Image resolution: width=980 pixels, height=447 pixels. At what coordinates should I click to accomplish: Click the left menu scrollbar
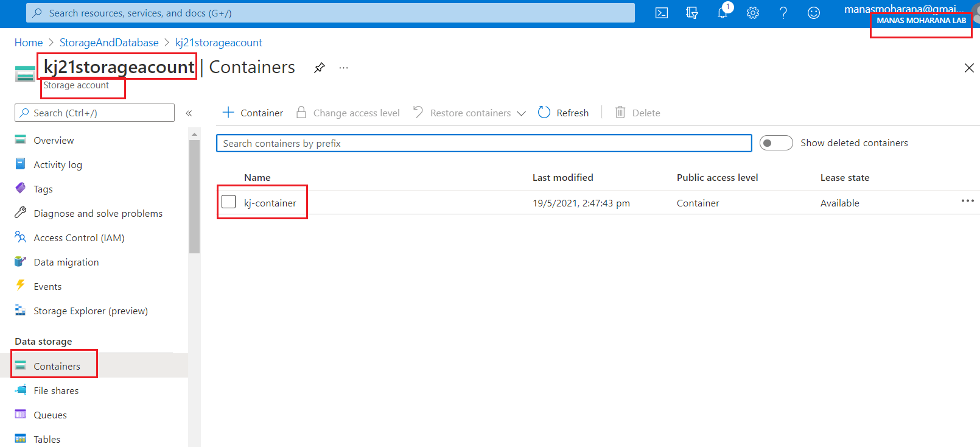(194, 196)
